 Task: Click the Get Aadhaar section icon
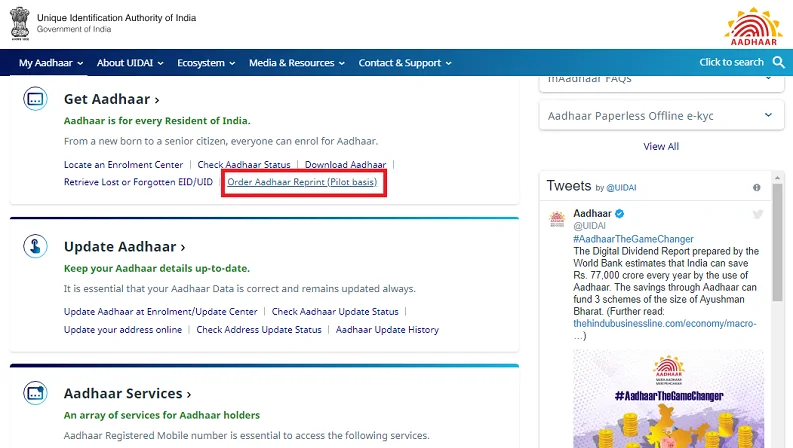(x=35, y=99)
